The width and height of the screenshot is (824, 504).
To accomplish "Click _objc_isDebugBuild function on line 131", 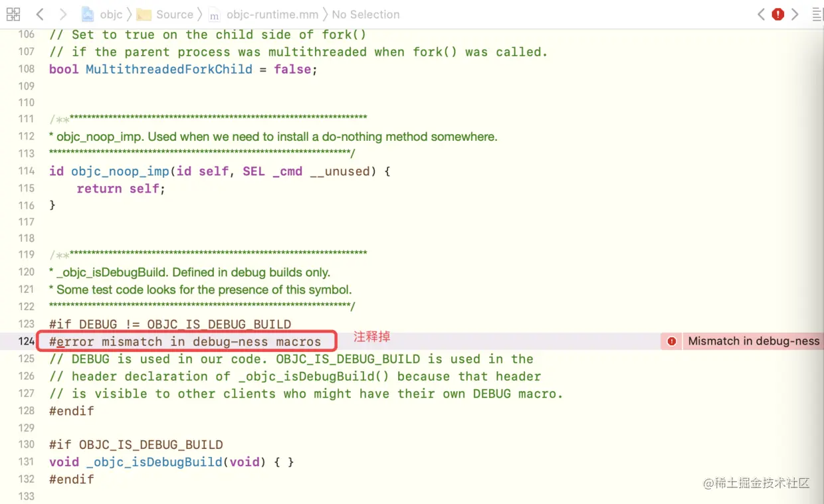I will (154, 462).
